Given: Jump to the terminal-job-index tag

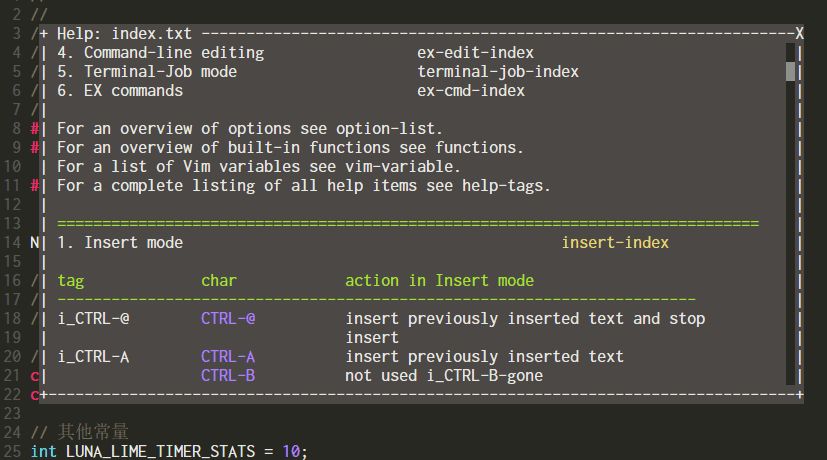Looking at the screenshot, I should click(498, 71).
